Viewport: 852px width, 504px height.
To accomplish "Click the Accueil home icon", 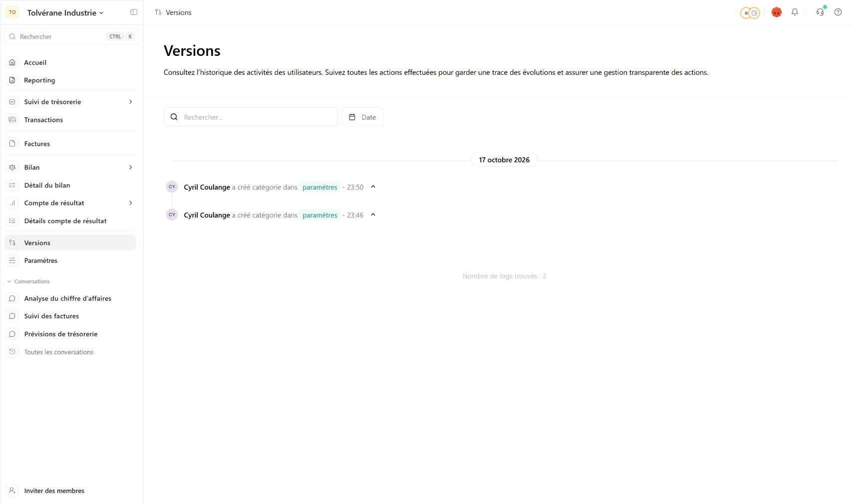I will 12,62.
